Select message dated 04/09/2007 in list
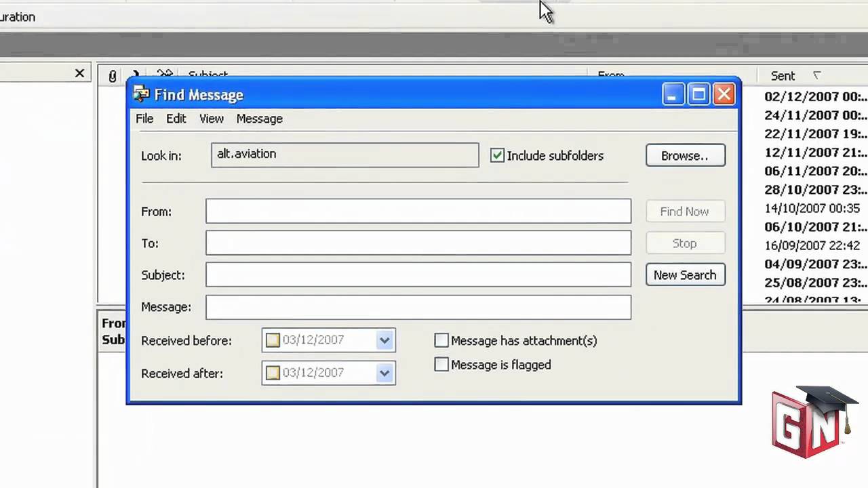 point(816,264)
